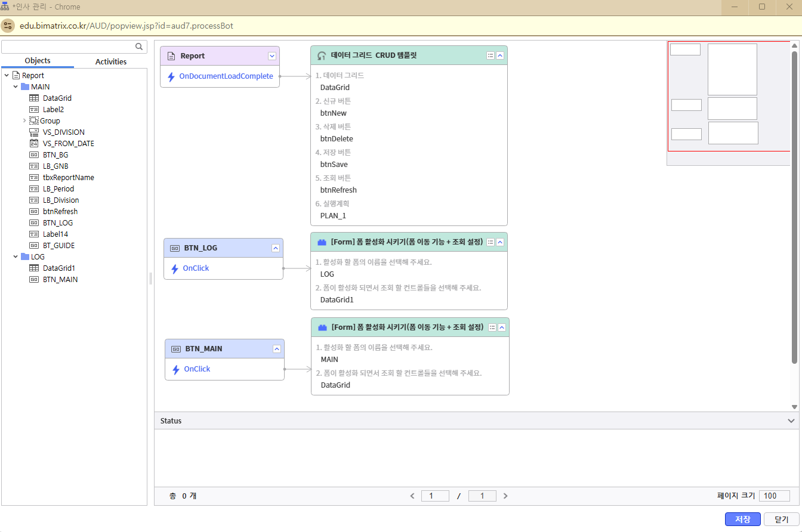Click the Chrome site info icon in address bar

coord(8,26)
